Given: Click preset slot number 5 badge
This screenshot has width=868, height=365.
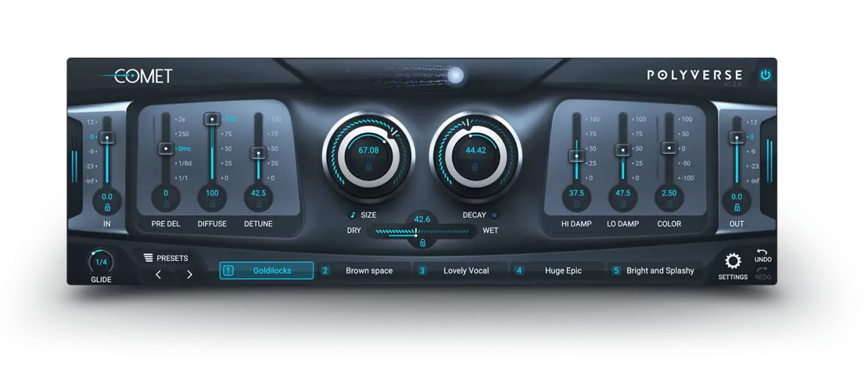Looking at the screenshot, I should 616,271.
